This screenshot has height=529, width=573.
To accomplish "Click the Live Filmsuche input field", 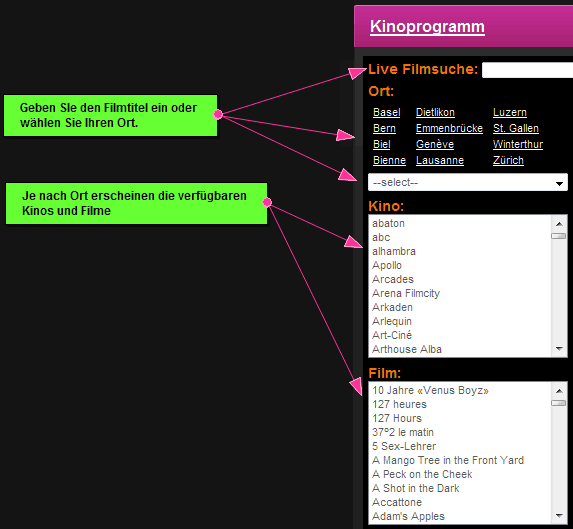I will coord(527,70).
